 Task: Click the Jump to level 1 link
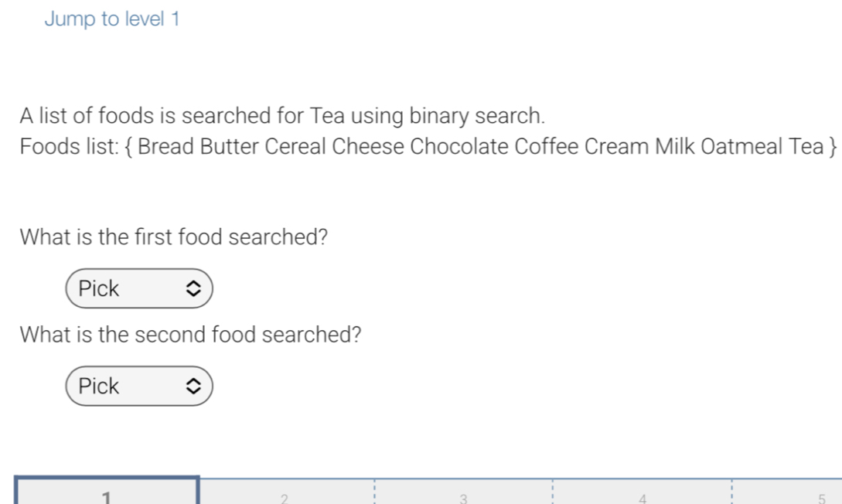pyautogui.click(x=112, y=19)
